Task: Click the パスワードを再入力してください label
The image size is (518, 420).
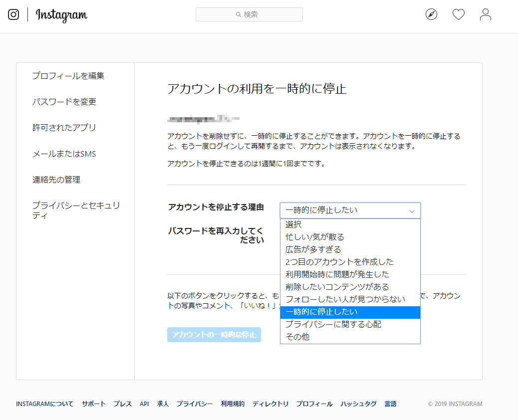Action: point(216,235)
